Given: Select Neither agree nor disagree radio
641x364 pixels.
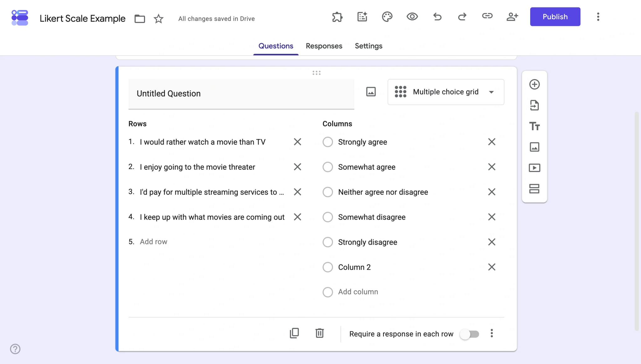Looking at the screenshot, I should pyautogui.click(x=328, y=192).
